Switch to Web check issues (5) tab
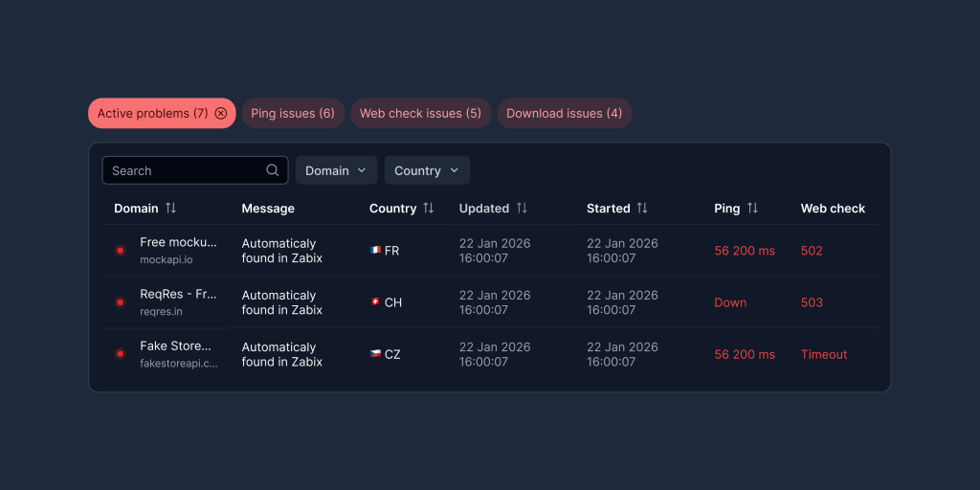The width and height of the screenshot is (980, 490). [x=420, y=113]
